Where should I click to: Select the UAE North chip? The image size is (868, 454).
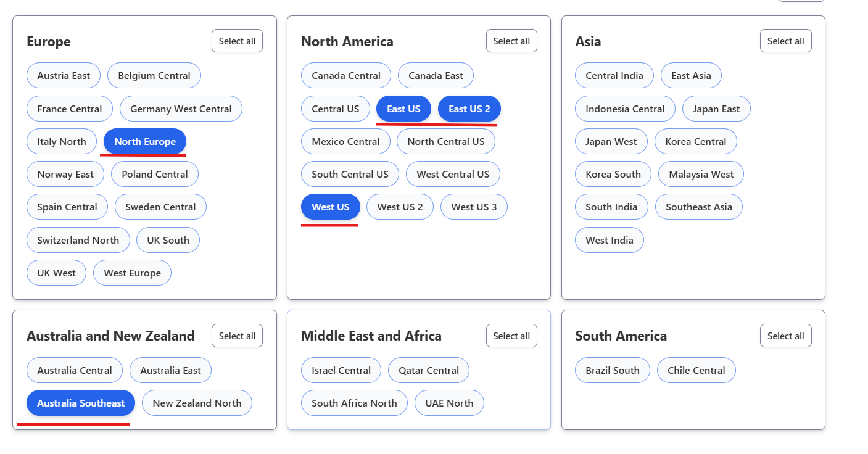[x=449, y=403]
